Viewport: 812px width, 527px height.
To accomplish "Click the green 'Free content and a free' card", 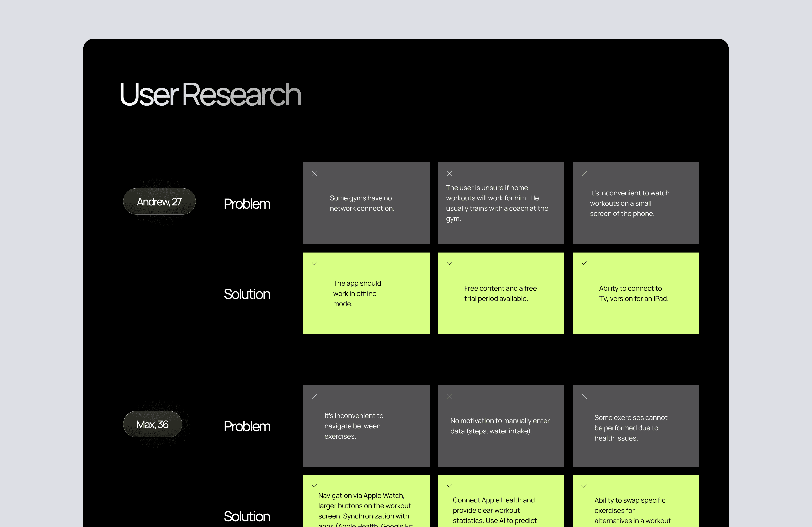I will (x=501, y=293).
